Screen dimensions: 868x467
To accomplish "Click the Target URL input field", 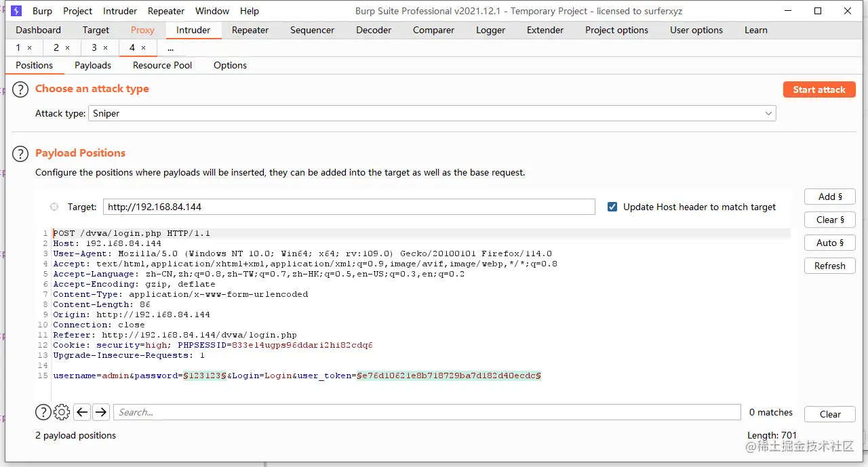I will [x=349, y=207].
